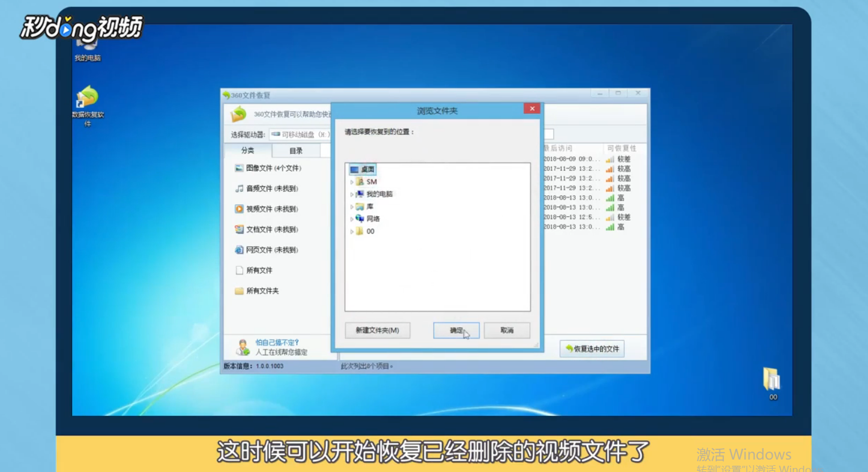Select 文档文件 document icon
Viewport: 868px width, 472px height.
click(x=239, y=229)
